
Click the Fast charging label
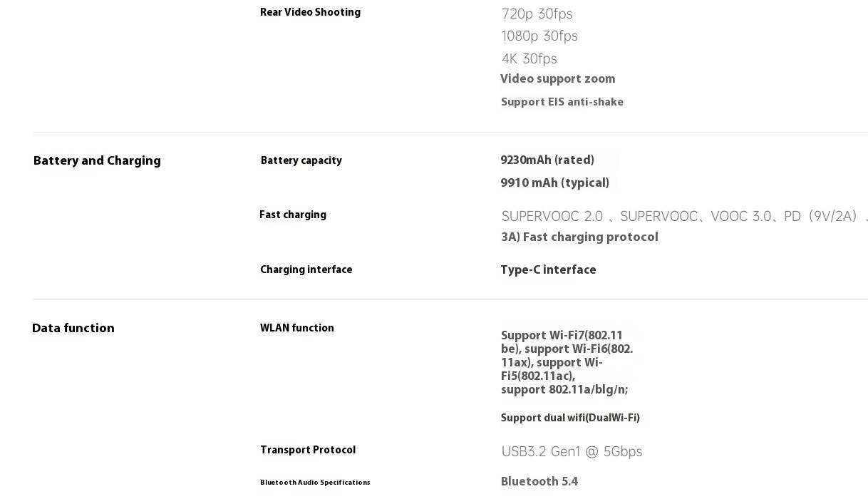[293, 215]
